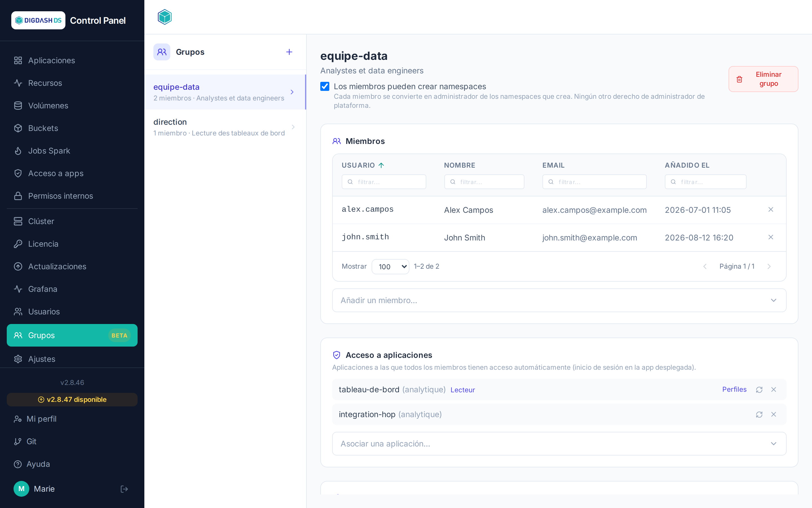The height and width of the screenshot is (508, 812).
Task: Click the USUARIO filter input field
Action: coord(384,182)
